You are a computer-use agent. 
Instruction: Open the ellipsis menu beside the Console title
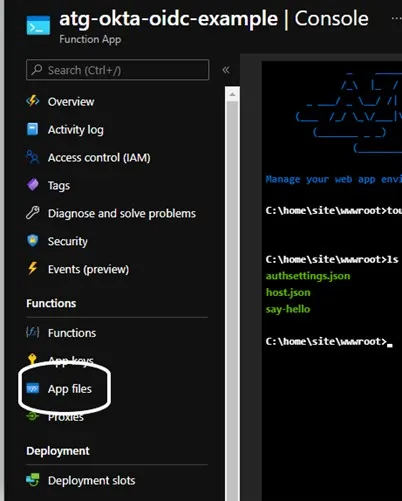point(397,19)
